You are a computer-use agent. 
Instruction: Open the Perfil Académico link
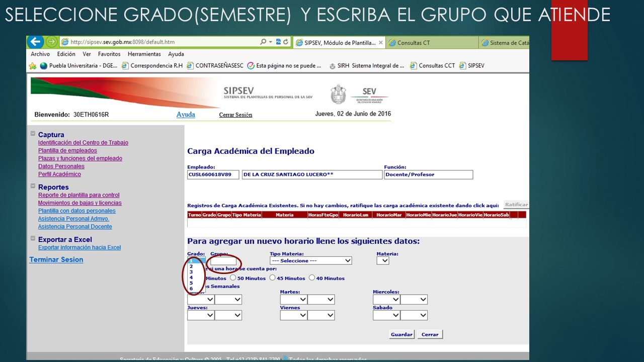(59, 174)
